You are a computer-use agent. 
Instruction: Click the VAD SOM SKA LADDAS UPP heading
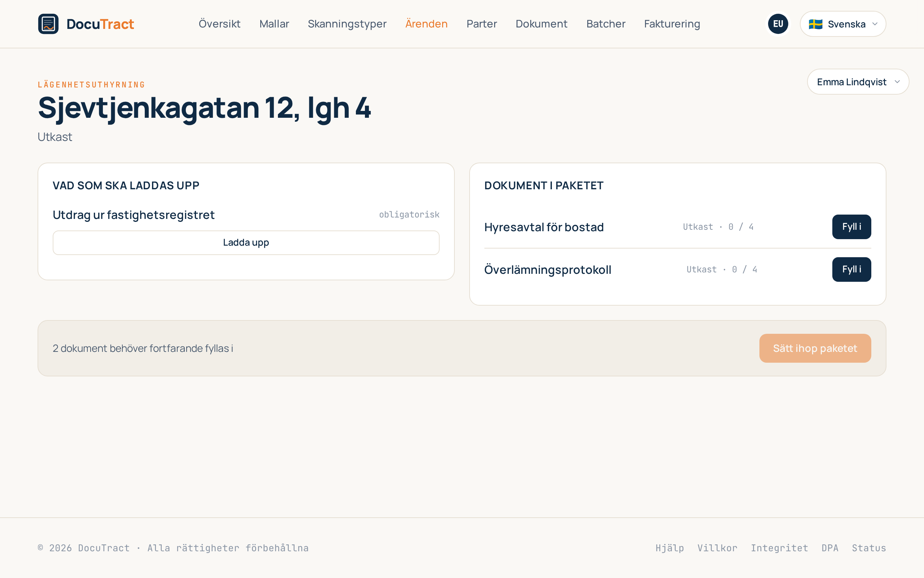[126, 185]
